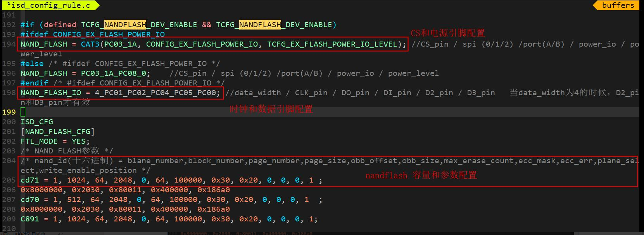The height and width of the screenshot is (235, 644).
Task: Select the isd_config_rule.c buffer tab
Action: click(50, 5)
